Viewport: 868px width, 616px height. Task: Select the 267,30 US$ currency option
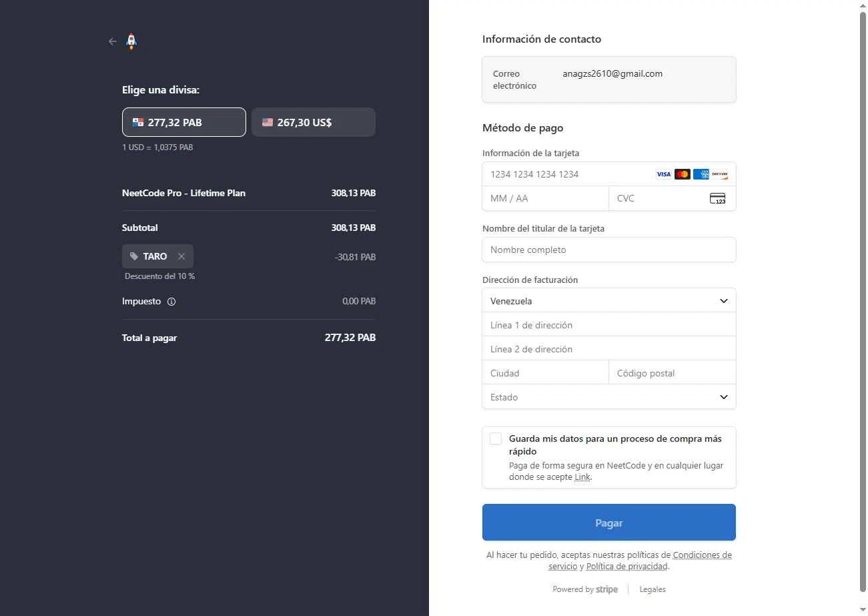[314, 122]
